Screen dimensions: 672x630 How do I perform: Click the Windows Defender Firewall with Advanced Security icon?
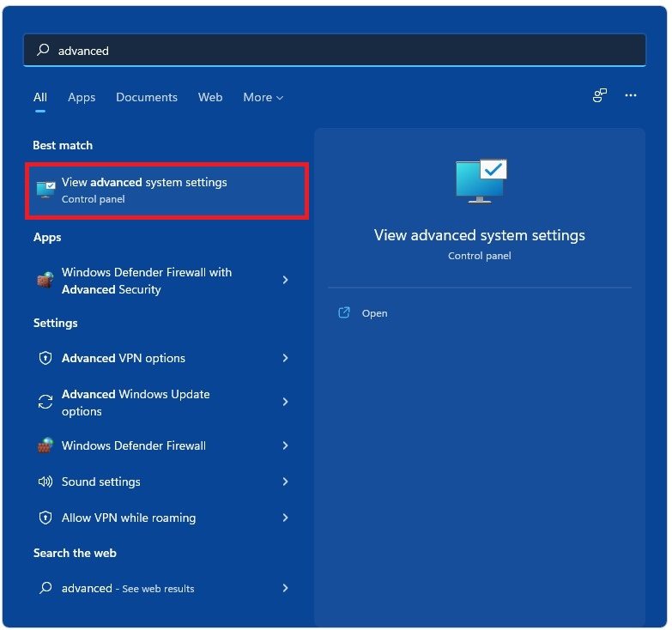[45, 281]
